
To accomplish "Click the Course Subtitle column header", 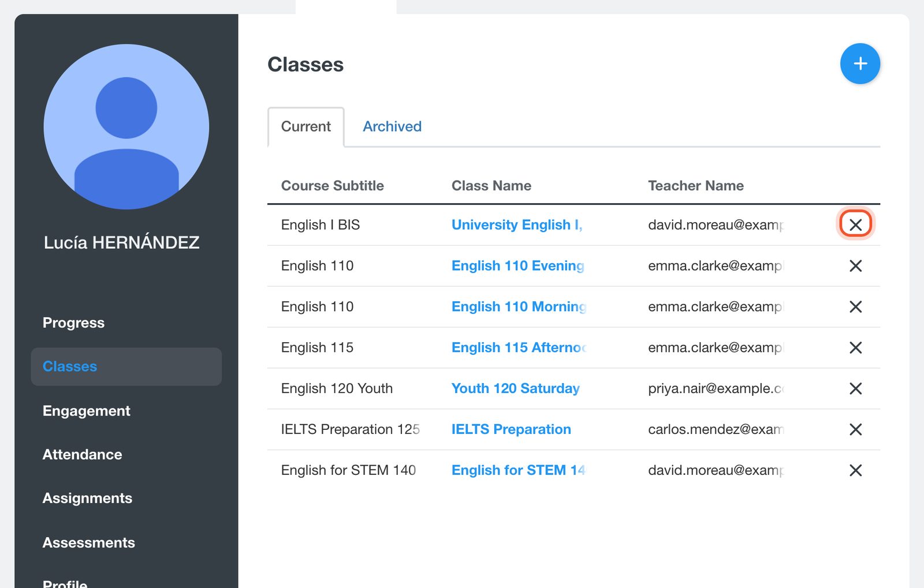I will coord(333,186).
